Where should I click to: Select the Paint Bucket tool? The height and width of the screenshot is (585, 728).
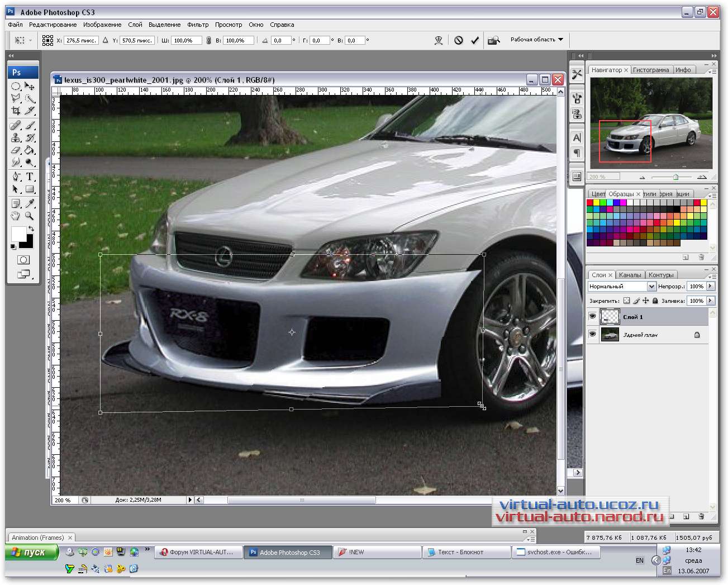click(x=30, y=150)
